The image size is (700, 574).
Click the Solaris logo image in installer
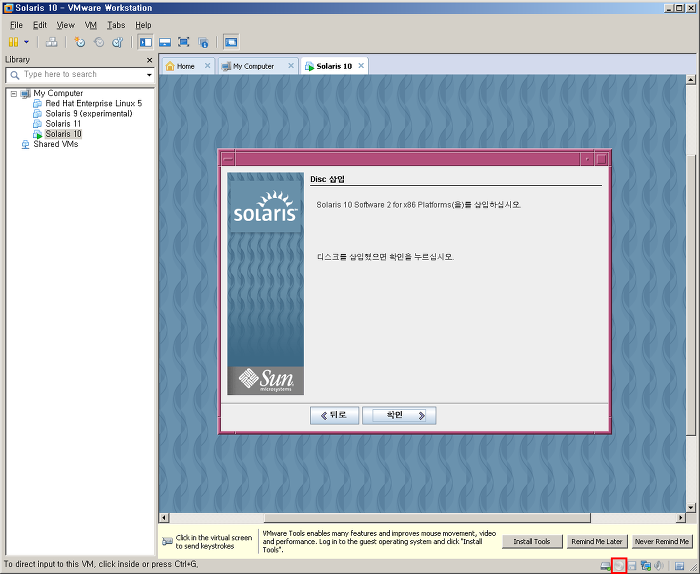point(265,207)
